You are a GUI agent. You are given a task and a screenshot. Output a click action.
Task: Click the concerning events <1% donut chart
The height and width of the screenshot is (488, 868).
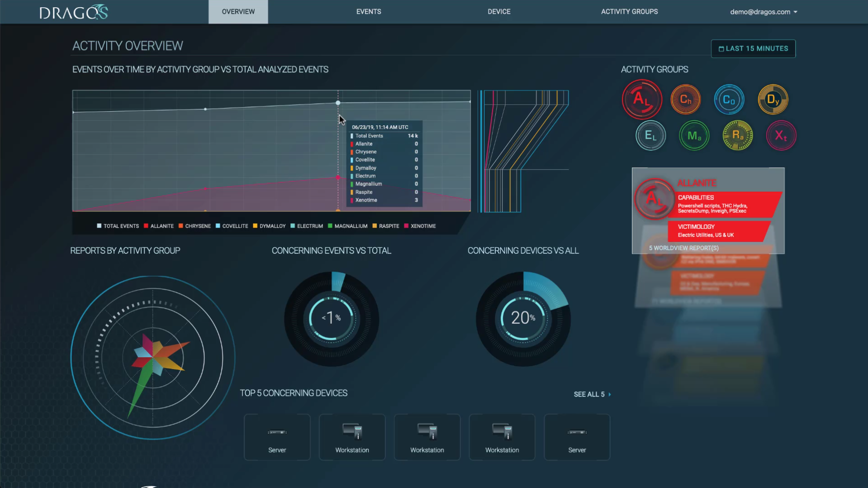pos(332,319)
